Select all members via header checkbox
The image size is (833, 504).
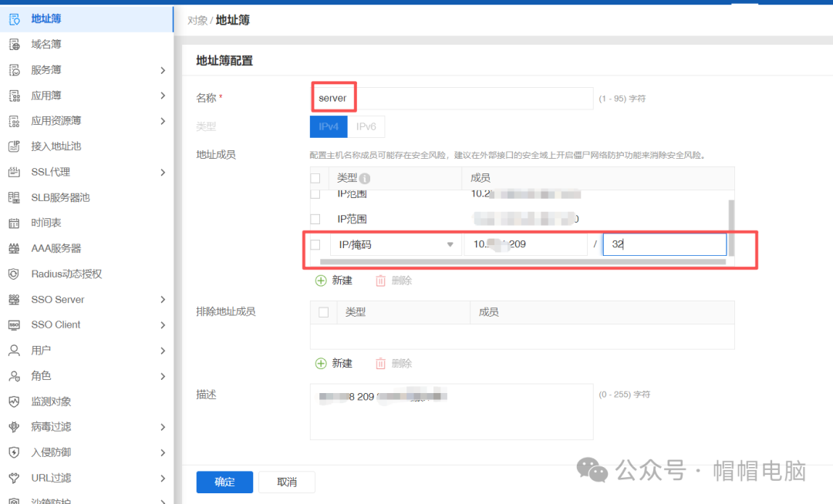point(315,177)
